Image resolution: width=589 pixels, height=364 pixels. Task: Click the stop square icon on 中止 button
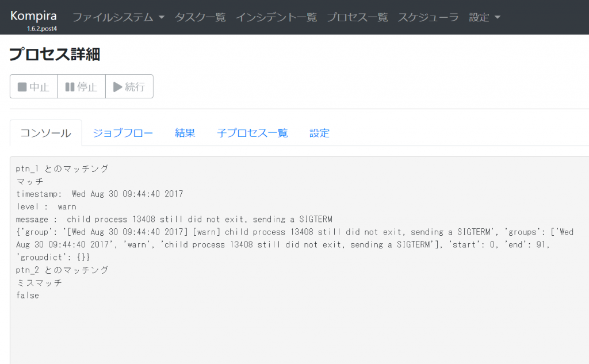coord(24,86)
